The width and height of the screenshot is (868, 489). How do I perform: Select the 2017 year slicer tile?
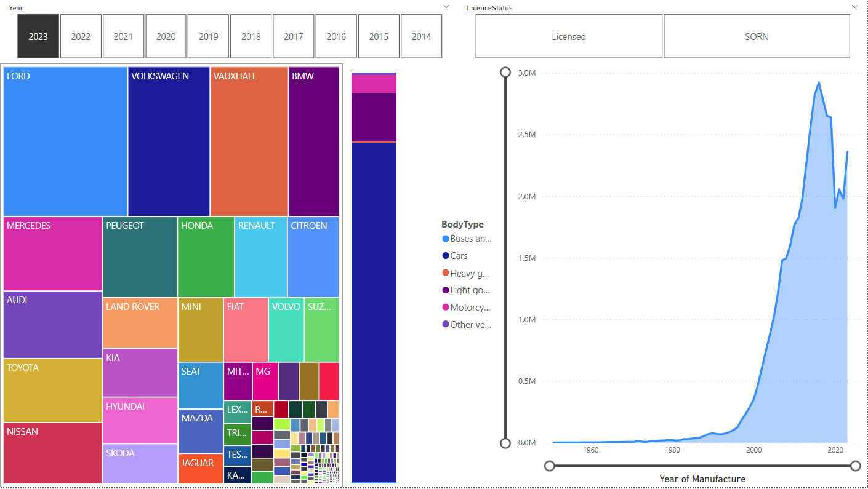294,36
